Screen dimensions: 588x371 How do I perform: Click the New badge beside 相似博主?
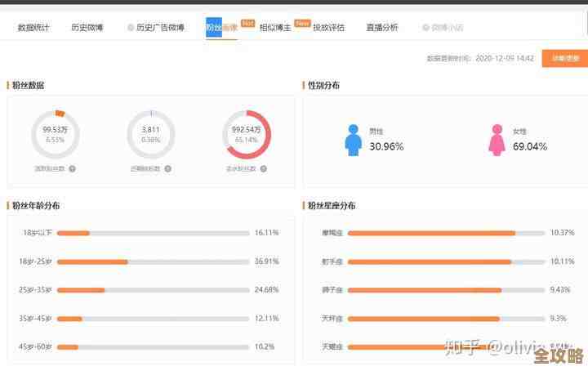[302, 23]
